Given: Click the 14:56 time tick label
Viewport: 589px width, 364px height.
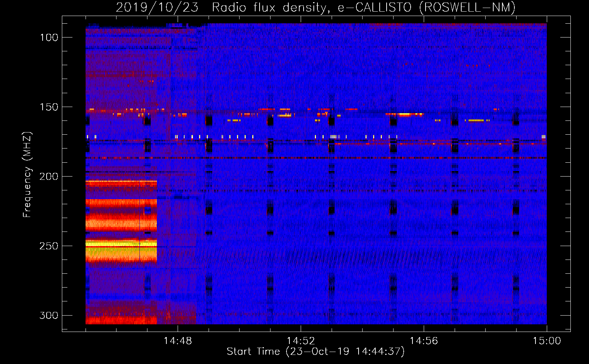Looking at the screenshot, I should pos(424,341).
